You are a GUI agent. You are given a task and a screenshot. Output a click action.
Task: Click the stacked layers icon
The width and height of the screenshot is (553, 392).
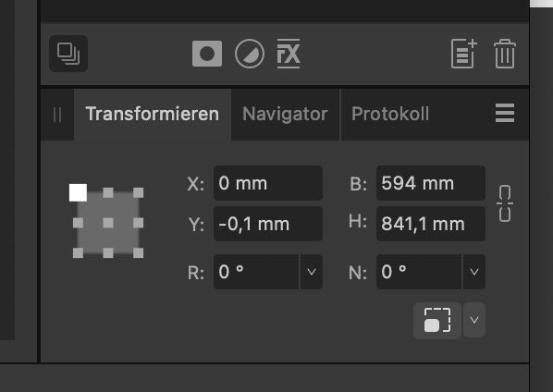point(68,54)
